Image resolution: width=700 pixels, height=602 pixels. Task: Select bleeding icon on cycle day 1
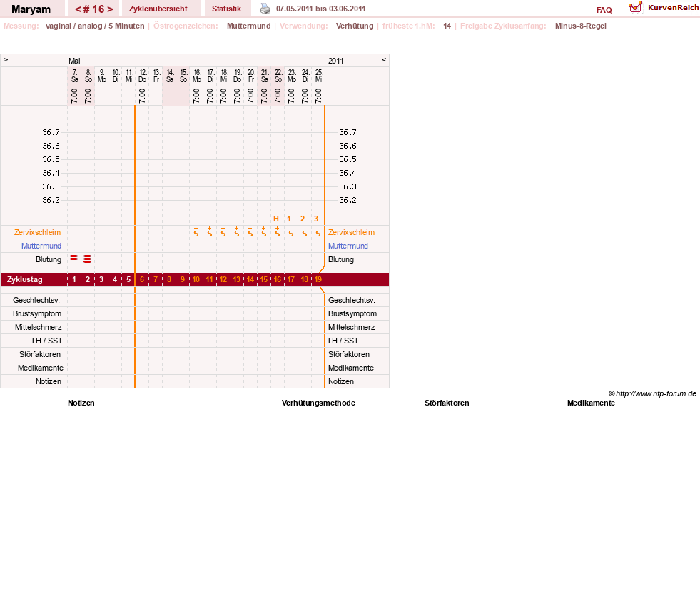(x=74, y=258)
